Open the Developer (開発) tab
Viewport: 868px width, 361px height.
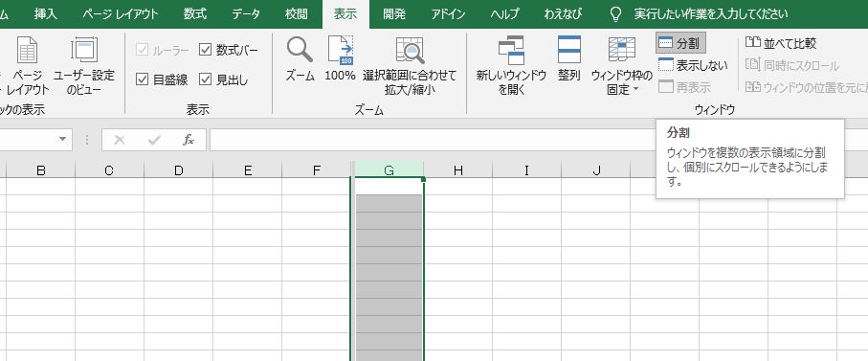(x=394, y=14)
